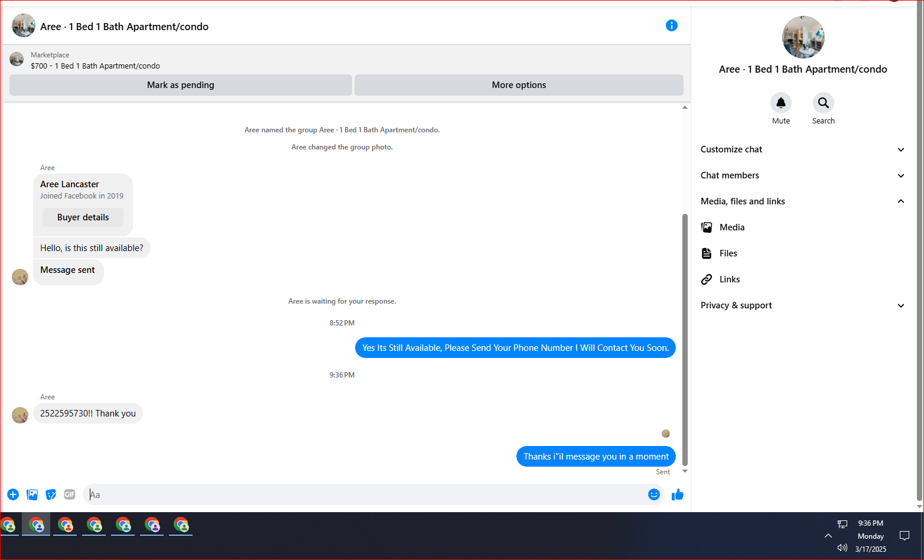Open the $700 1 Bed 1 Bath listing link
The height and width of the screenshot is (560, 924).
tap(95, 66)
